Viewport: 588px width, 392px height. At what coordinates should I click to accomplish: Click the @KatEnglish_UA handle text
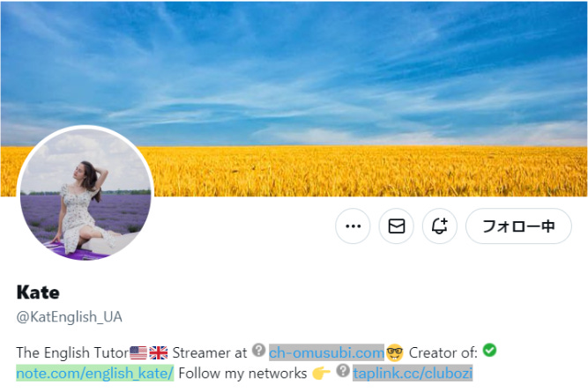(69, 317)
